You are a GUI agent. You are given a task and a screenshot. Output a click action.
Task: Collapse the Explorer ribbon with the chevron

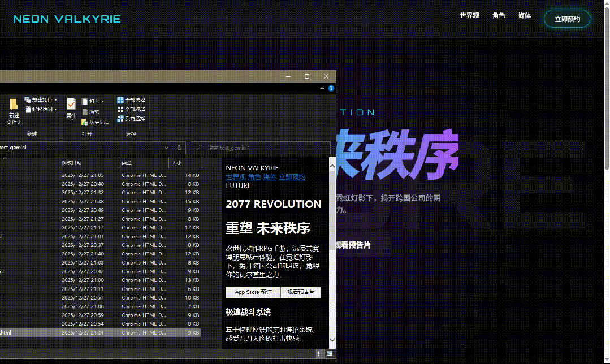(322, 89)
